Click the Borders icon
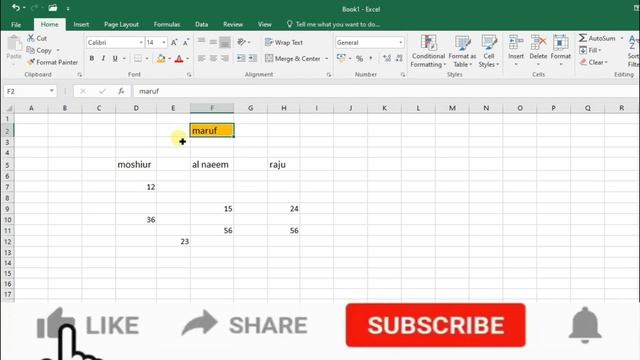Viewport: 640px width, 360px height. 138,58
